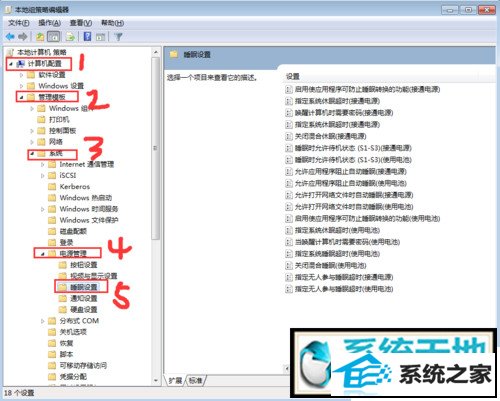The height and width of the screenshot is (401, 500).
Task: Toggle the show/hide console tree icon
Action: [x=54, y=36]
